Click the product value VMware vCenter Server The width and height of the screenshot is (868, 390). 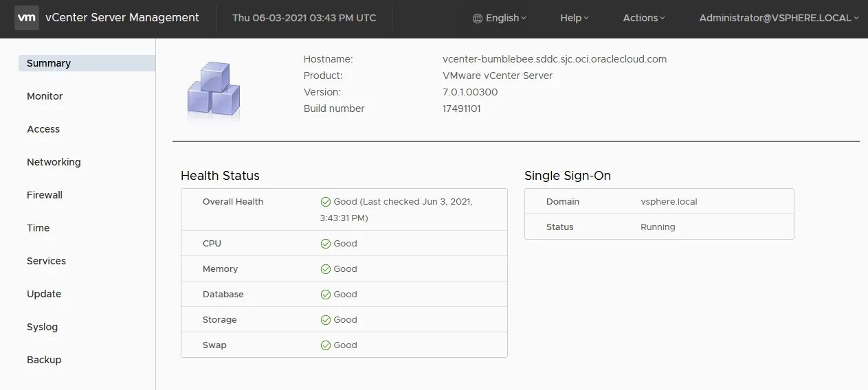pyautogui.click(x=498, y=76)
